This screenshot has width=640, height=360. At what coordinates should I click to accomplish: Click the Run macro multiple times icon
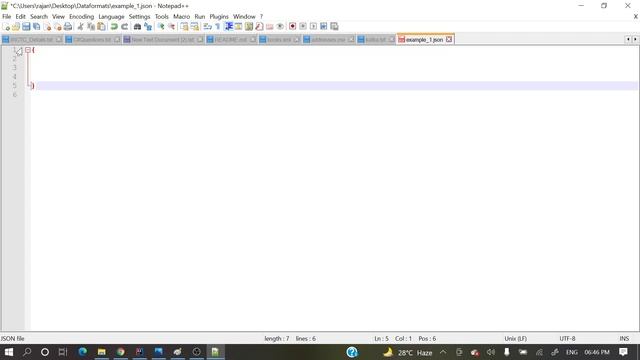click(324, 27)
